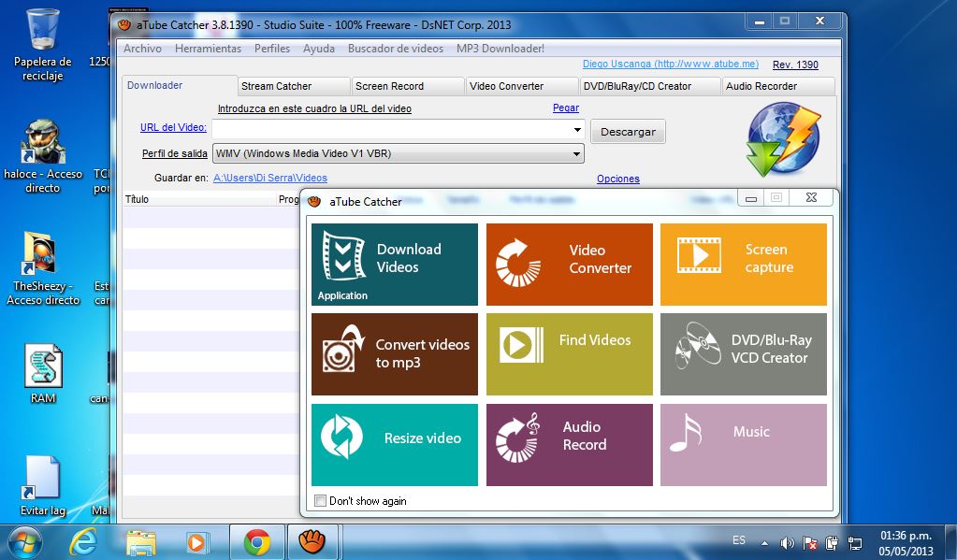Click the network tray icon

pyautogui.click(x=855, y=542)
